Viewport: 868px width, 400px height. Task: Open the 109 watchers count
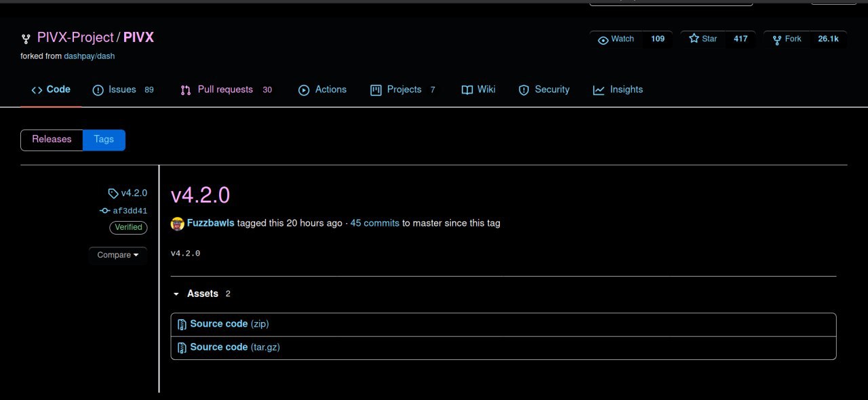[x=658, y=39]
